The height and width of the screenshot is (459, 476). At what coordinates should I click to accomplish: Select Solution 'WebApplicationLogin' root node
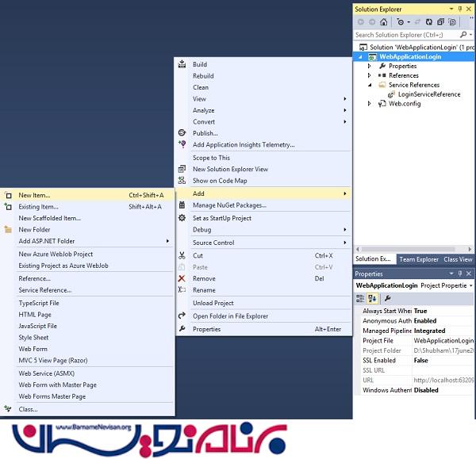[x=416, y=48]
